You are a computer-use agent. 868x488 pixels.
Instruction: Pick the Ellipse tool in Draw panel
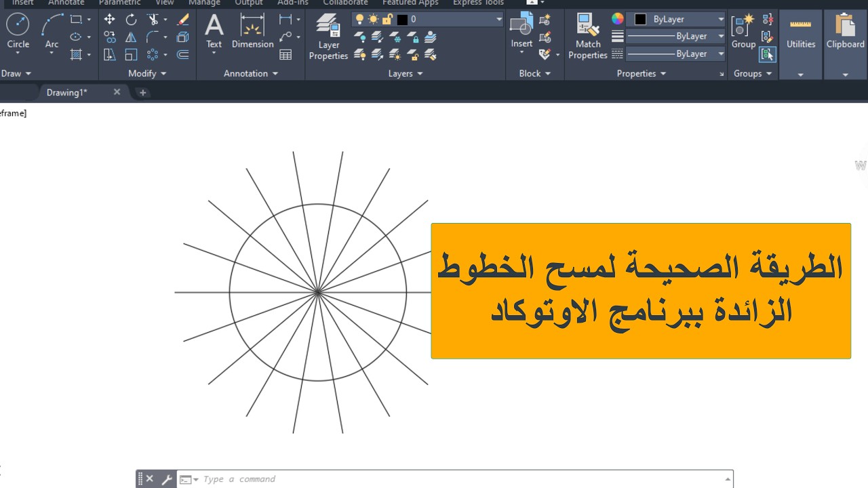pos(76,37)
